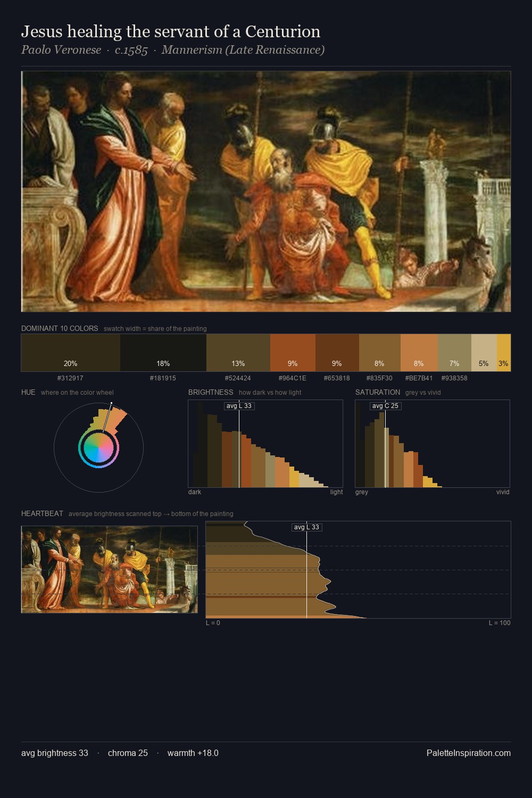Click 'warmth +18.0' in the footer
The height and width of the screenshot is (798, 532).
(193, 753)
